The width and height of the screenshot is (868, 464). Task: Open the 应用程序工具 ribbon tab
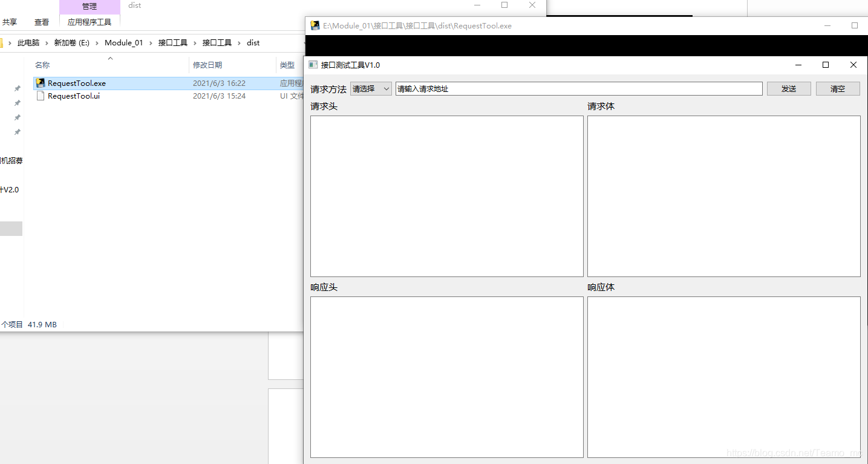(x=90, y=22)
